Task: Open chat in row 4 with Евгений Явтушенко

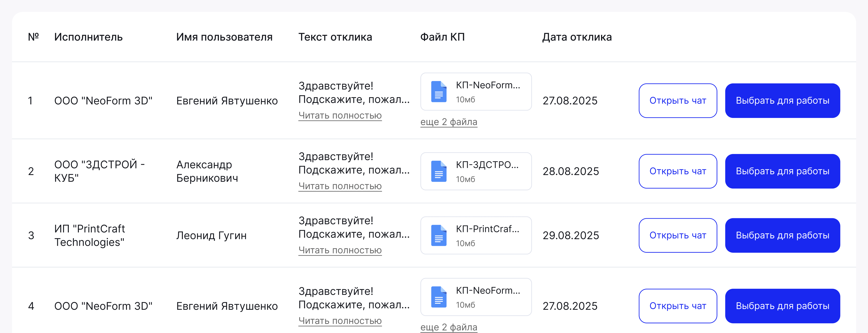Action: [678, 306]
